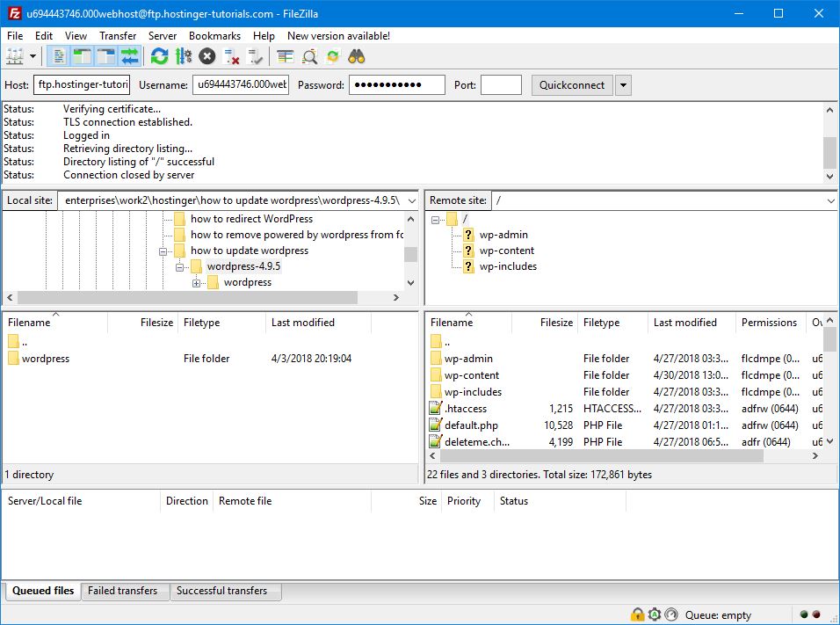Open the Bookmarks menu
The width and height of the screenshot is (840, 625).
[214, 36]
